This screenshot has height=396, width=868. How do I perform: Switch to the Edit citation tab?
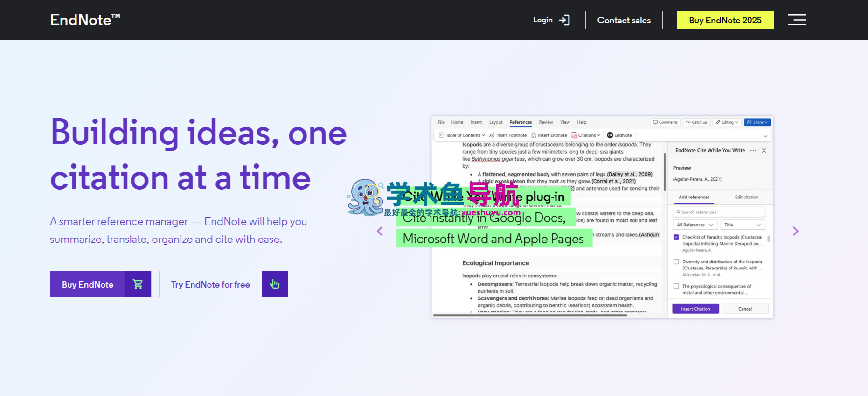tap(746, 197)
